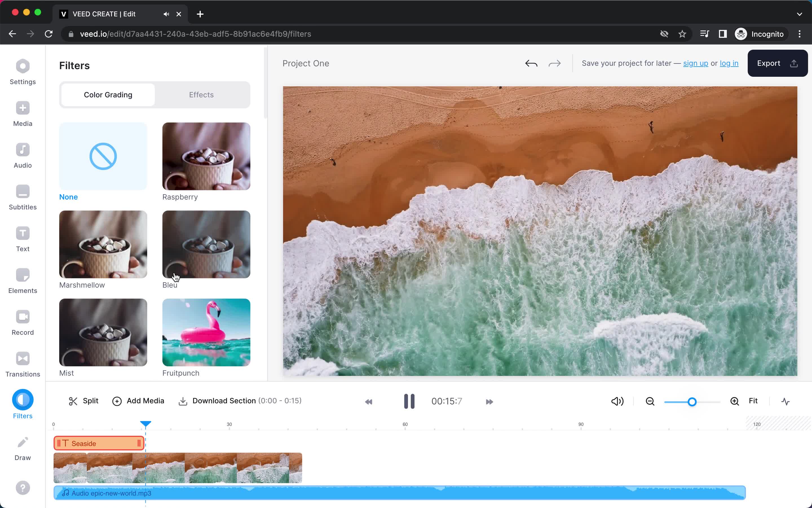Adjust the timeline zoom slider handle
This screenshot has height=508, width=812.
(x=692, y=402)
